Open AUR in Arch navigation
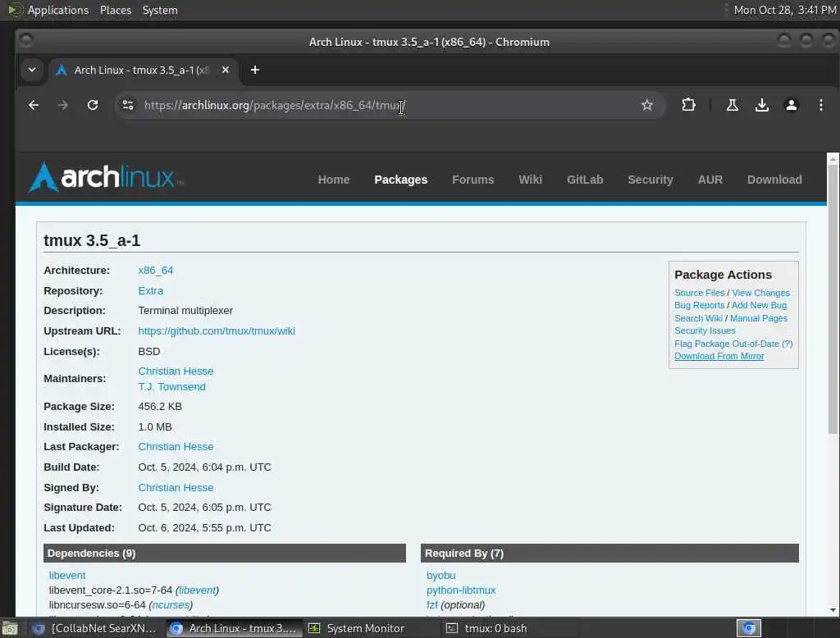 pos(710,180)
